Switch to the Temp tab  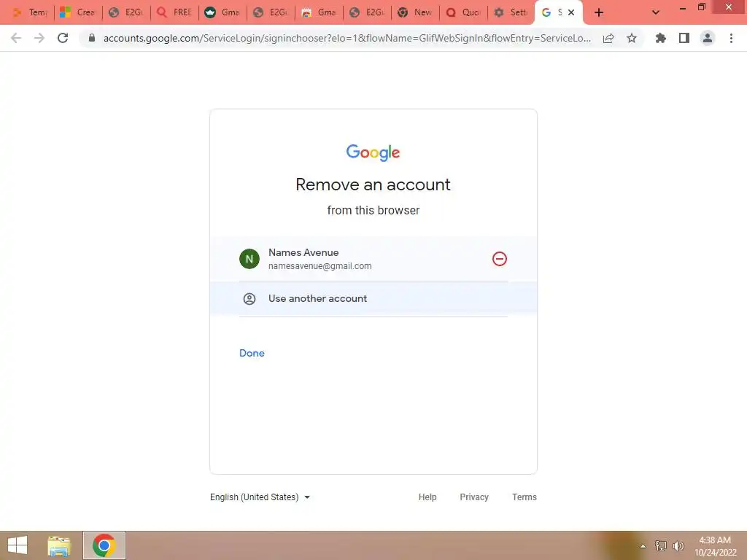pyautogui.click(x=31, y=12)
